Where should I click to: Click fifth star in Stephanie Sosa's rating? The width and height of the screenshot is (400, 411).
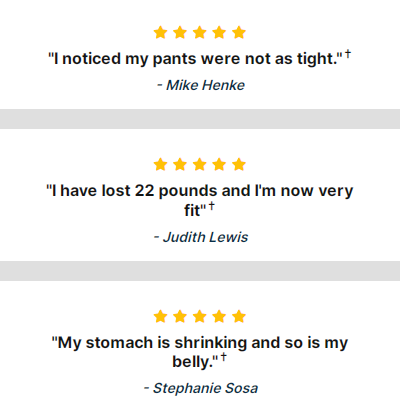[239, 316]
